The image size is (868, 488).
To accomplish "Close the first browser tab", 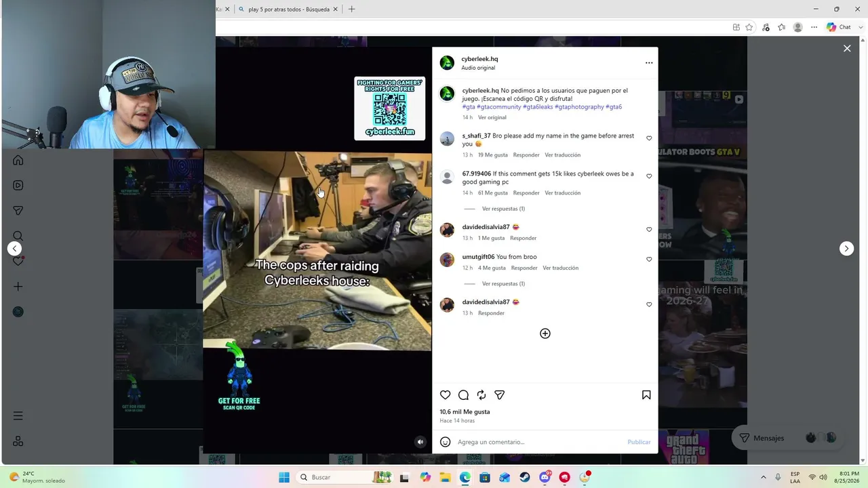I will point(227,9).
